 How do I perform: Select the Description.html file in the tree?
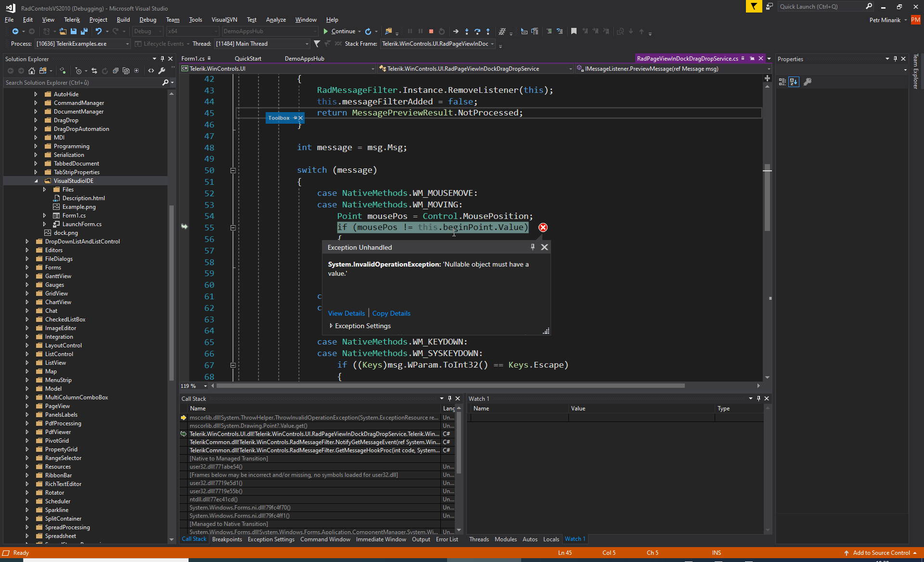(83, 198)
